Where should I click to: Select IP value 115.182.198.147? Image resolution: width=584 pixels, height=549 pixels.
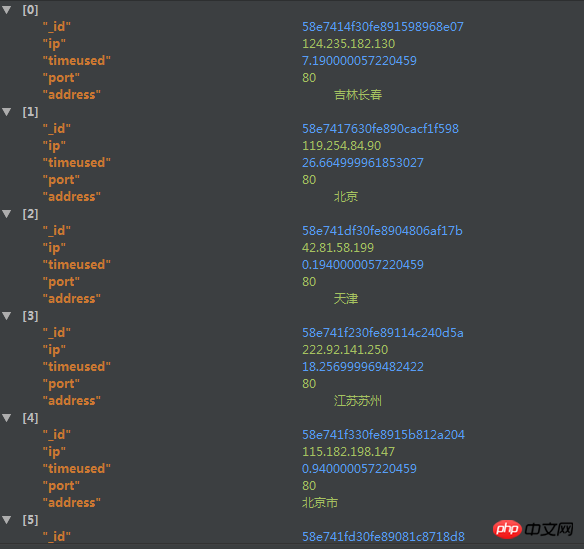tap(348, 452)
